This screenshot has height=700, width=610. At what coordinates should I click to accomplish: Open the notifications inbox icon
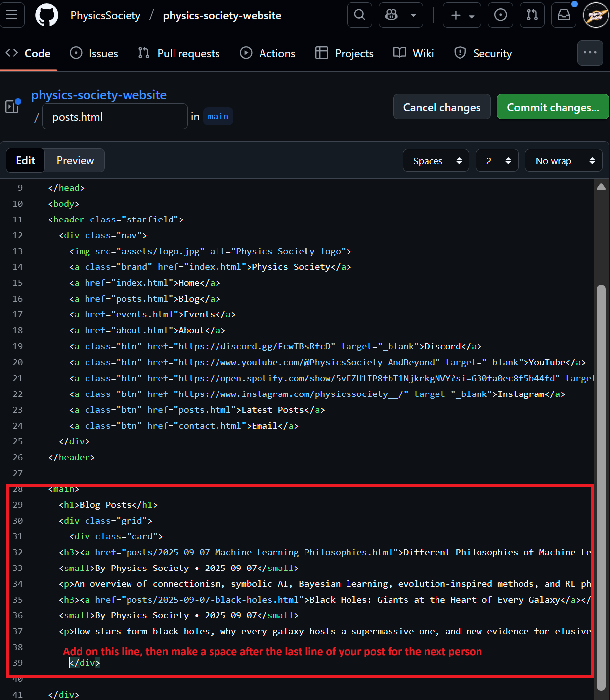[x=564, y=15]
